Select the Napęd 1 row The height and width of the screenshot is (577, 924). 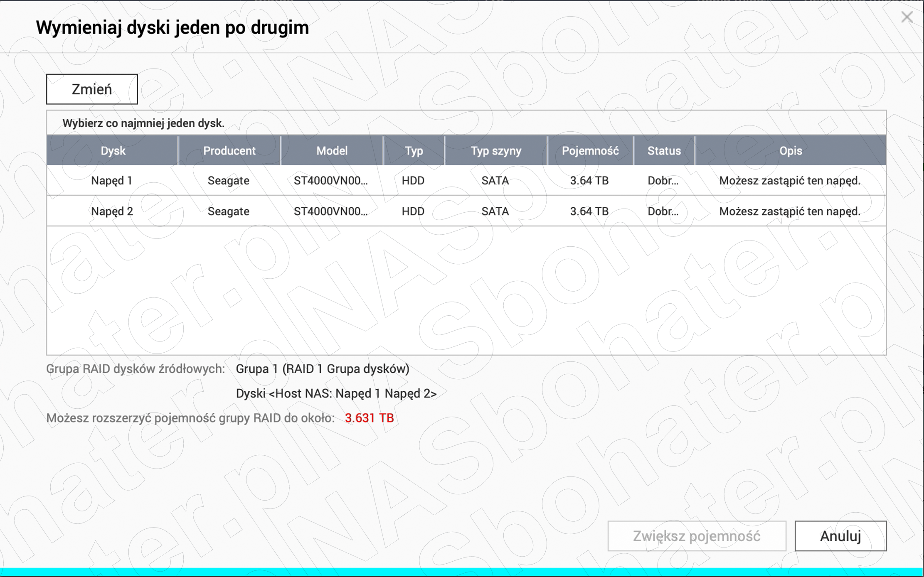112,181
